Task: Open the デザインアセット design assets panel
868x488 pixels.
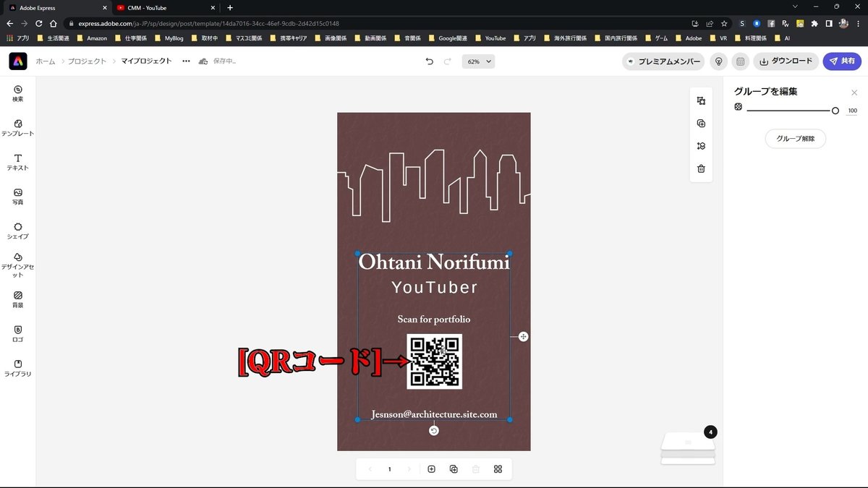Action: (x=18, y=265)
